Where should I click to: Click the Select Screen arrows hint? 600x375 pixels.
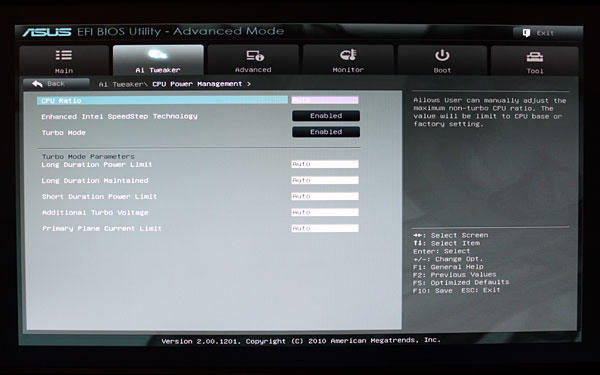450,235
